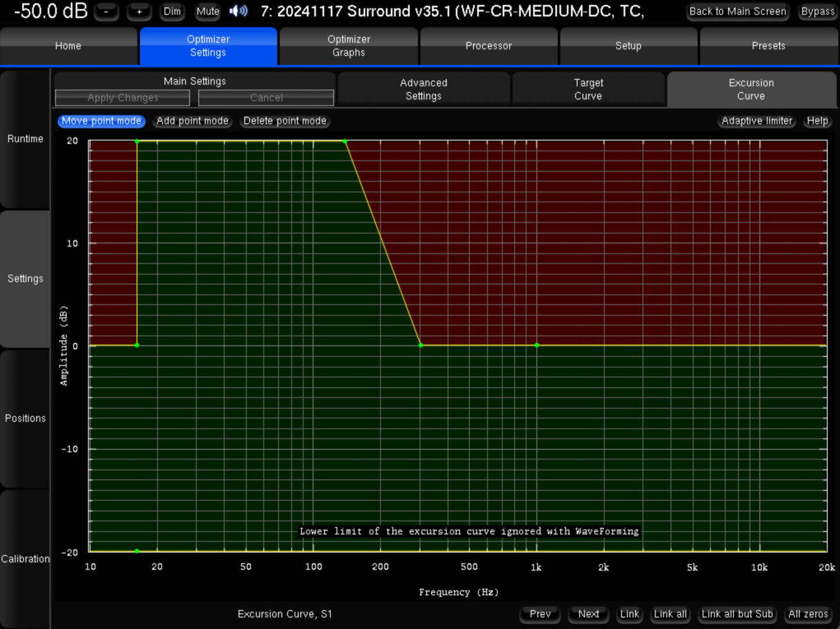
Task: Switch to Add point mode
Action: coord(192,121)
